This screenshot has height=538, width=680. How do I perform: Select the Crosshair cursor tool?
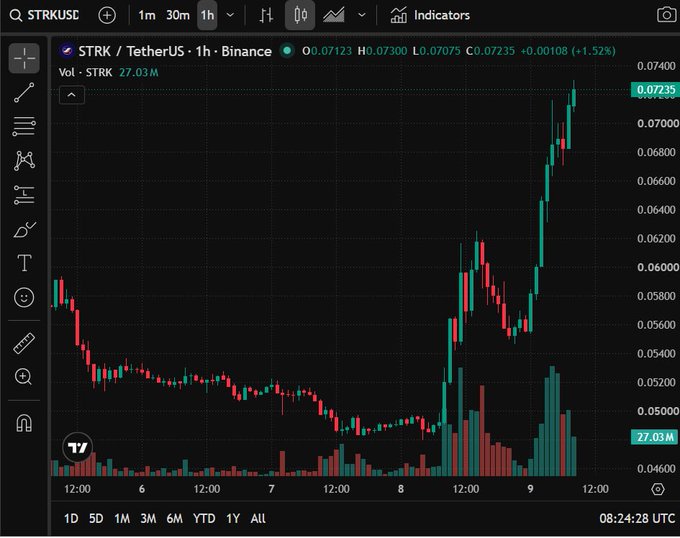24,58
